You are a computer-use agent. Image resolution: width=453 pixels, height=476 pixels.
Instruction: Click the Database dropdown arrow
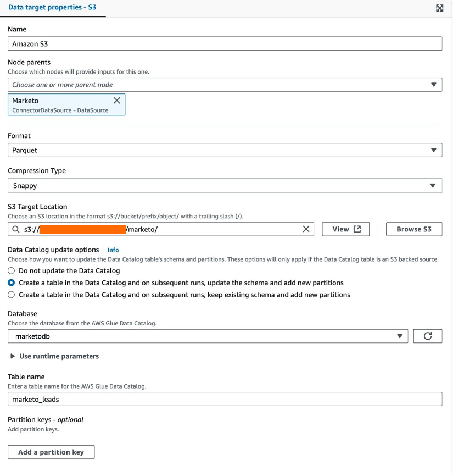[400, 336]
